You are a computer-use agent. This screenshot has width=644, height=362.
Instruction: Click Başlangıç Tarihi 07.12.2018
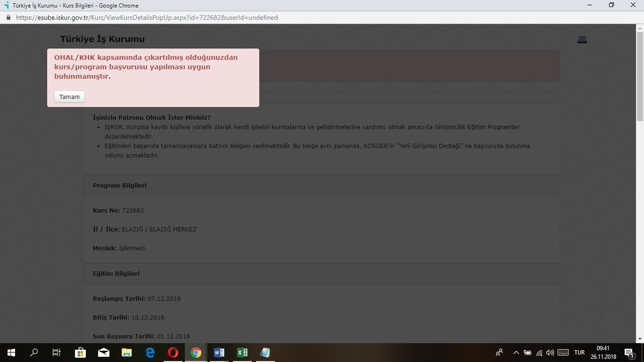pyautogui.click(x=136, y=299)
